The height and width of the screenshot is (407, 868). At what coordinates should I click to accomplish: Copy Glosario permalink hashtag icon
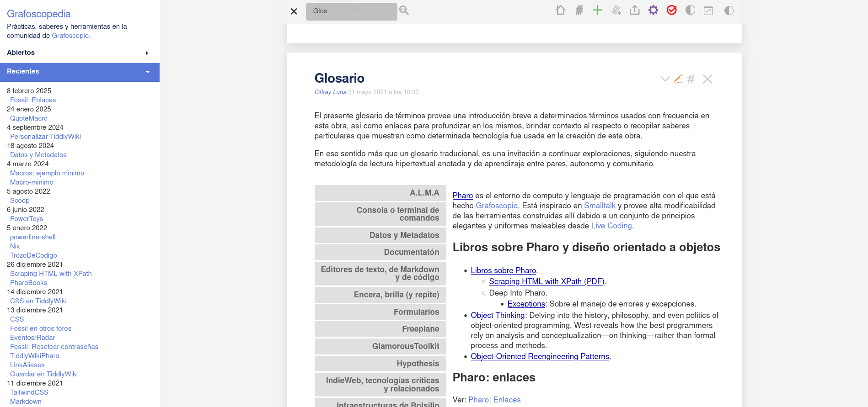(x=691, y=79)
